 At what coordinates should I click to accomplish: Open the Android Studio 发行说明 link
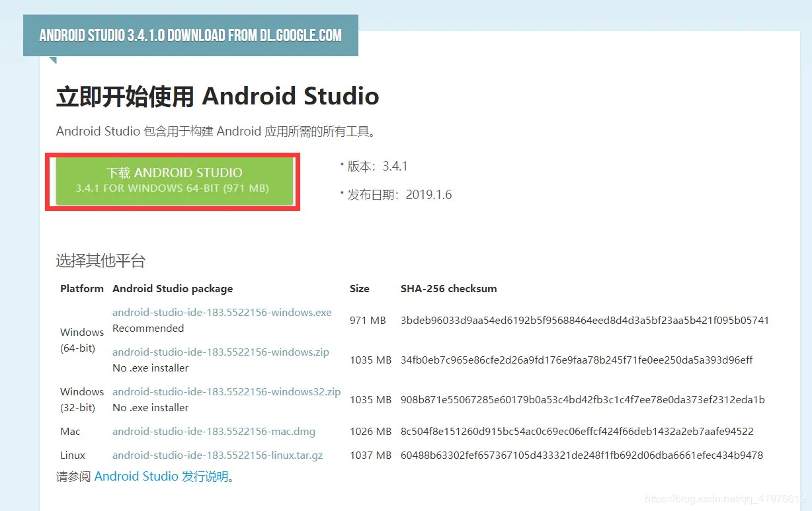coord(161,476)
